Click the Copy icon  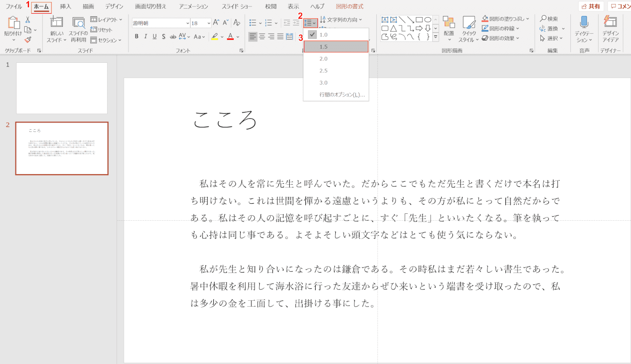pos(28,30)
